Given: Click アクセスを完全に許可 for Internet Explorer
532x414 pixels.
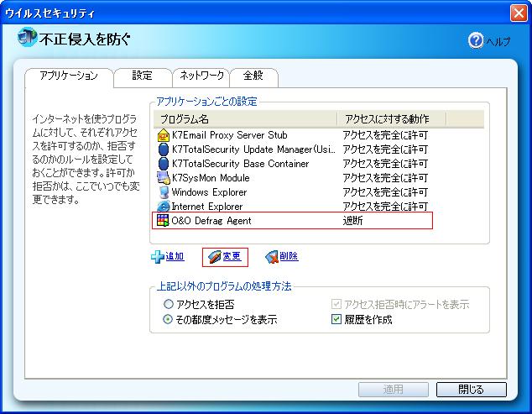Looking at the screenshot, I should 385,207.
